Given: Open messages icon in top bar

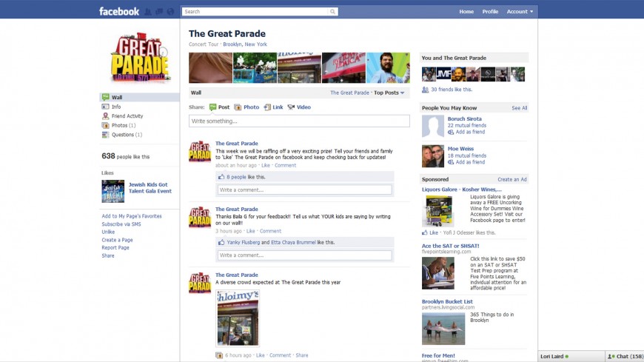Looking at the screenshot, I should [159, 12].
